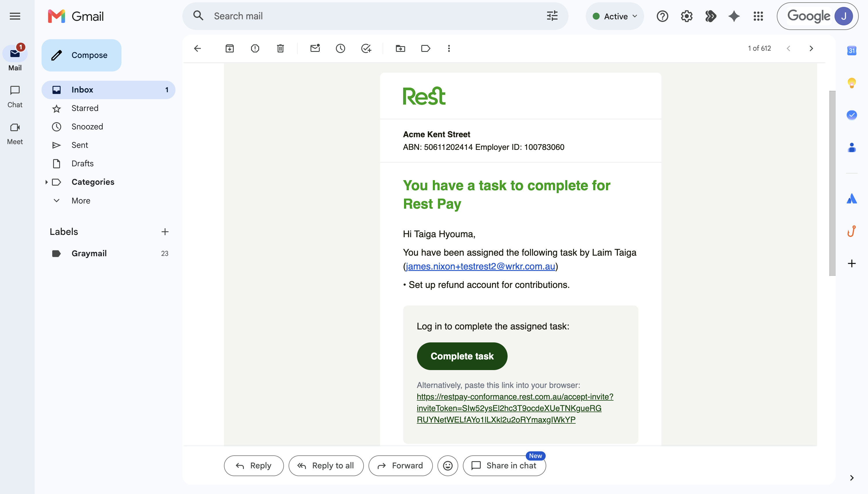Expand the Categories section

[x=46, y=182]
